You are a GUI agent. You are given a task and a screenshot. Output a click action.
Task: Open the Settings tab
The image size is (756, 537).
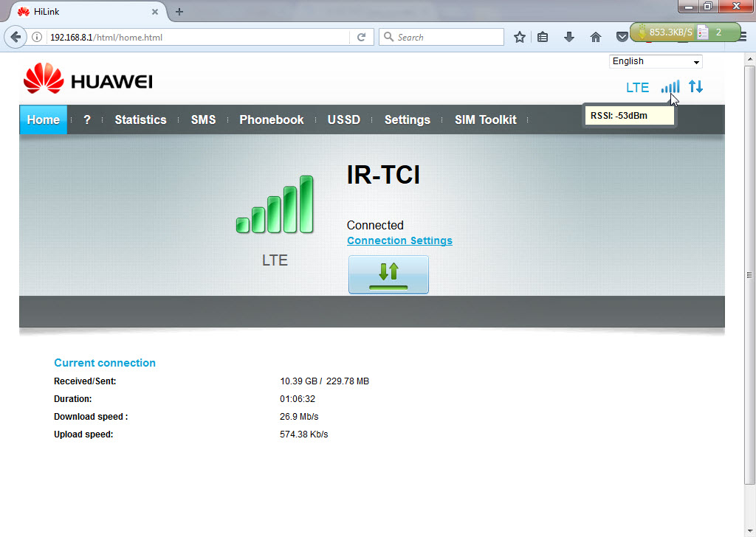pos(407,119)
